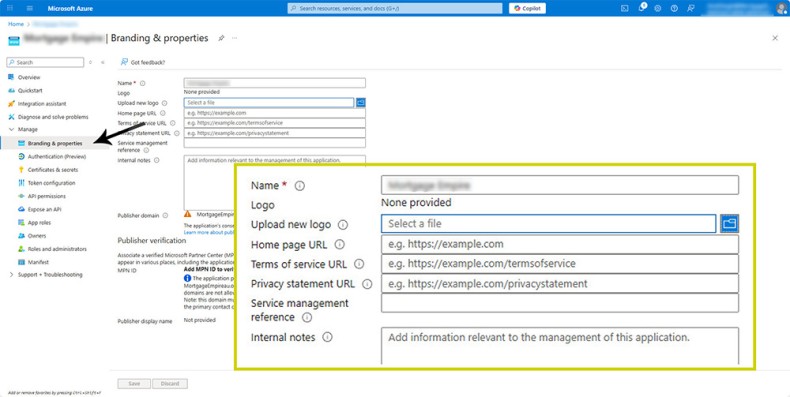790x397 pixels.
Task: Click Home page URL field in enlarged inset
Action: 560,244
